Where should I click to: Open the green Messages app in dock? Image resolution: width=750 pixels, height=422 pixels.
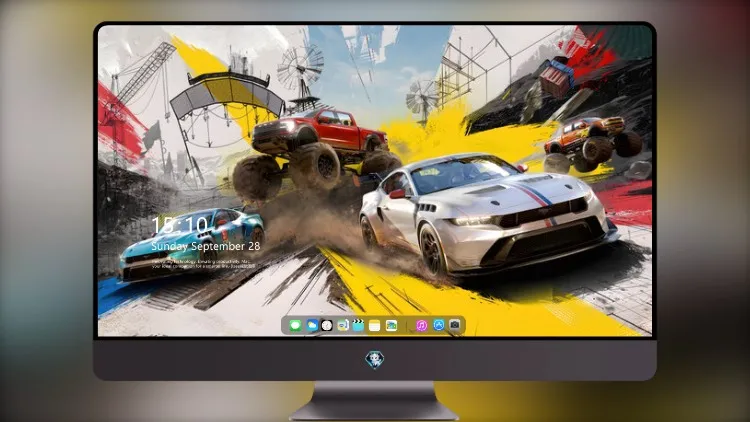coord(295,325)
